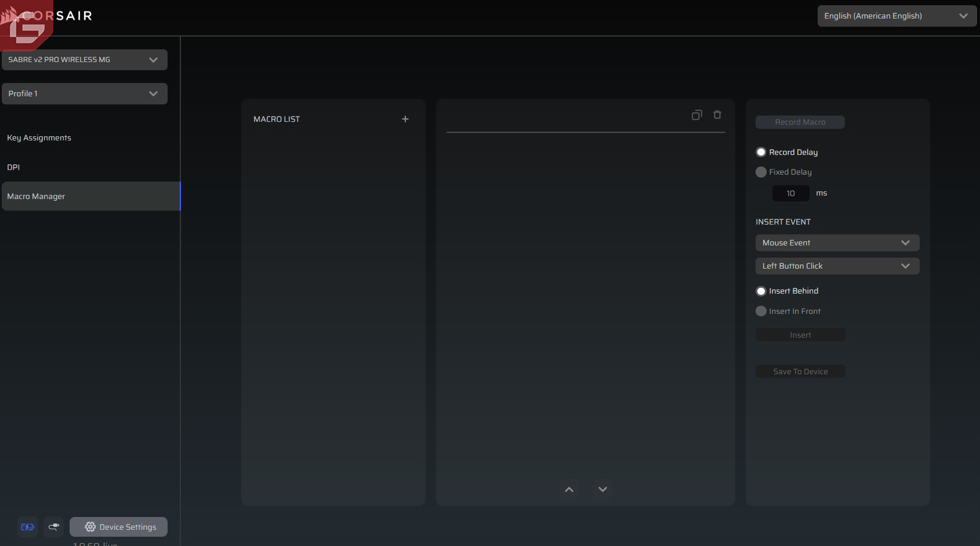The height and width of the screenshot is (546, 980).
Task: Go to the DPI settings page
Action: point(13,168)
